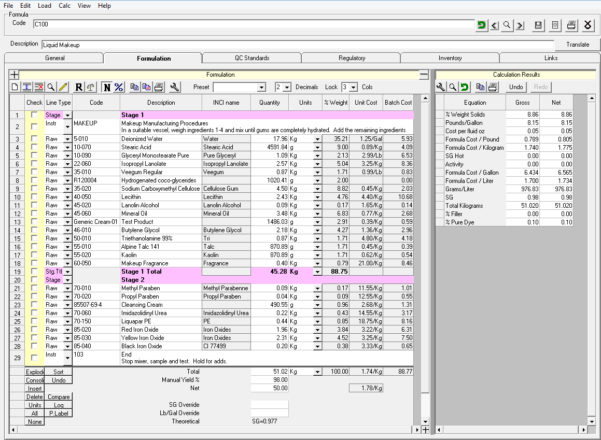This screenshot has width=601, height=440.
Task: Tick the checkbox on the Stage 1 row
Action: 33,116
